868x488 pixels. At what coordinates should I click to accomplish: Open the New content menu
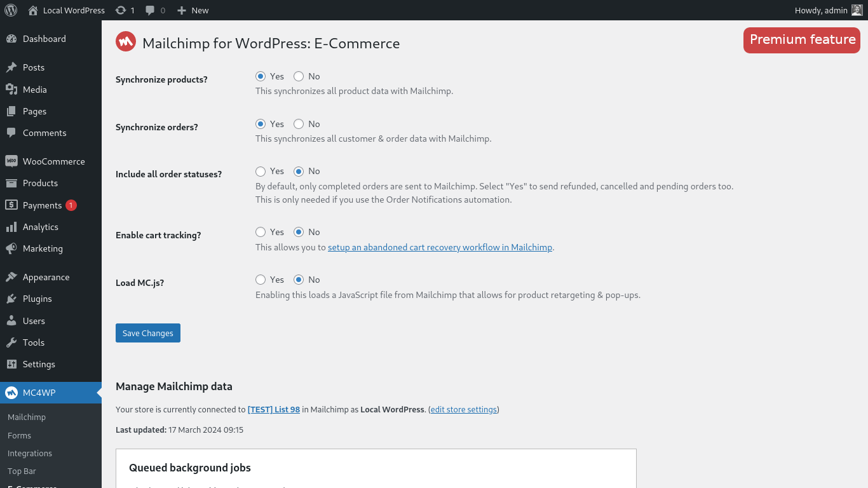[x=193, y=10]
